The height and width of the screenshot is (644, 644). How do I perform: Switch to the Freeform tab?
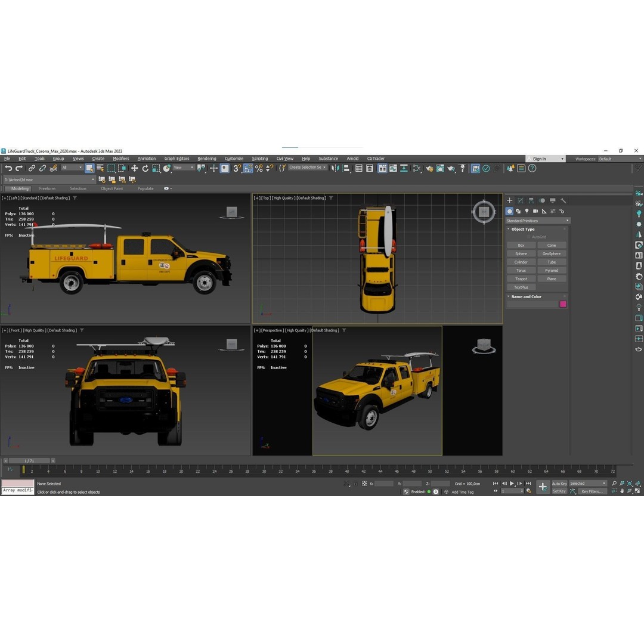(x=48, y=188)
